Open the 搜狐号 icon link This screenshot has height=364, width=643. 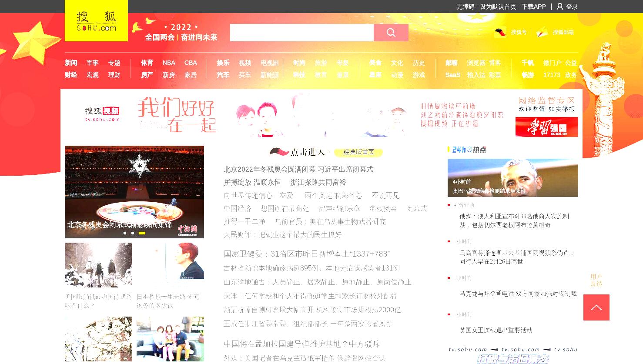500,32
